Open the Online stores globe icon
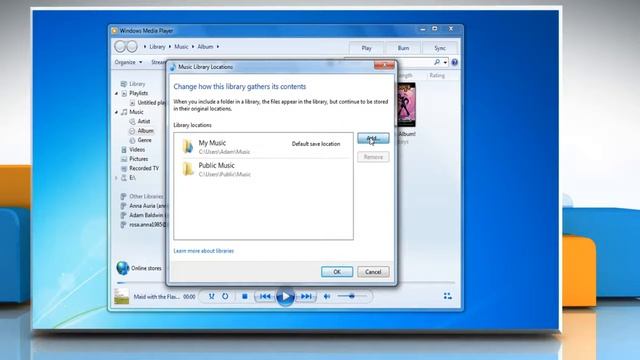 click(x=122, y=268)
